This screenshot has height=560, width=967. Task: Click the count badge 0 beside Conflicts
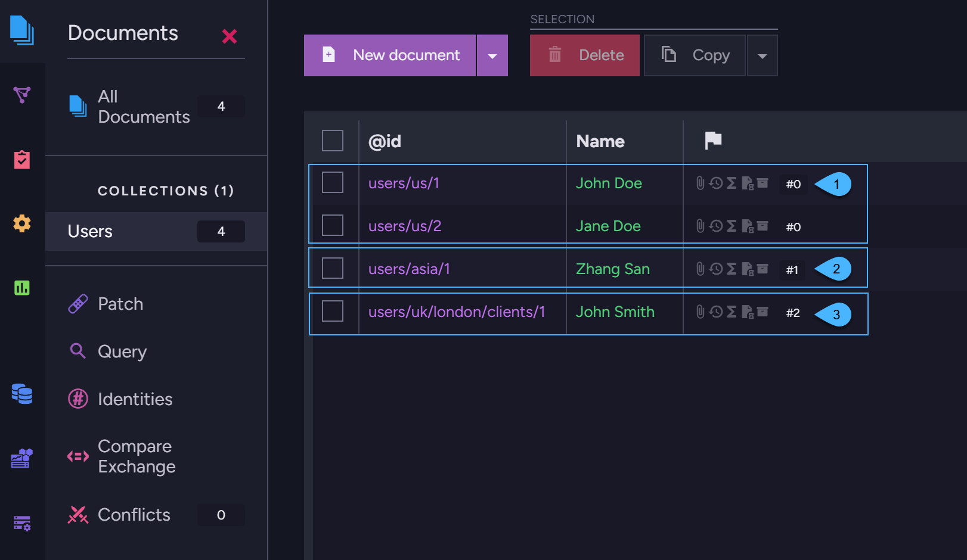coord(221,515)
